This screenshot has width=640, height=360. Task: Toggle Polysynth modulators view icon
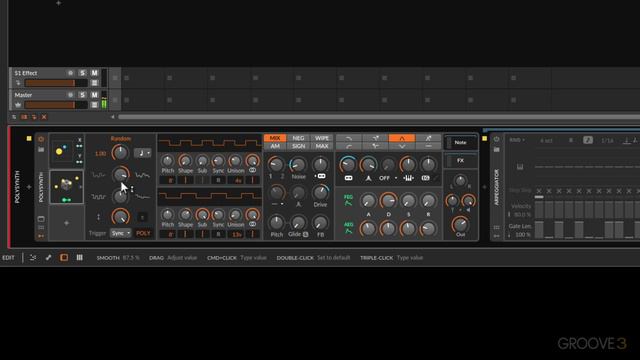(x=41, y=236)
